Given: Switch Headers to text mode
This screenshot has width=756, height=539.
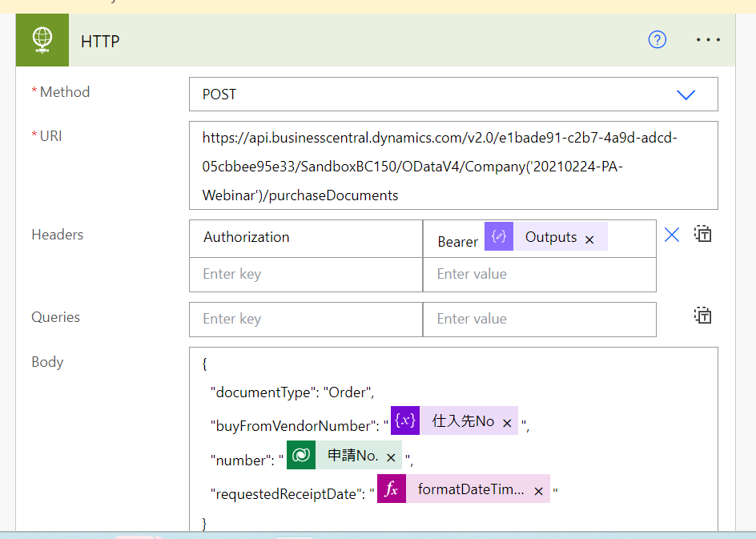Looking at the screenshot, I should coord(703,235).
